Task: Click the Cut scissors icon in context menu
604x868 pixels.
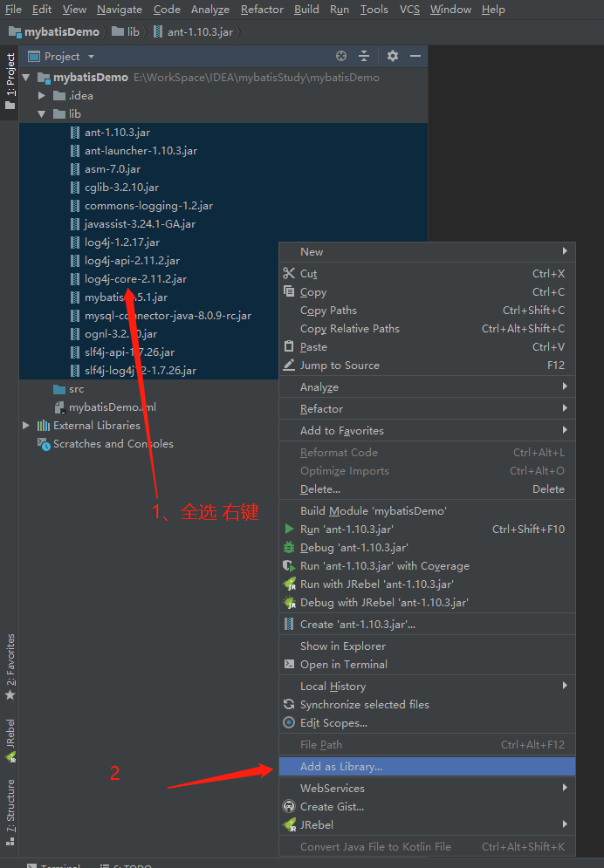Action: point(289,273)
